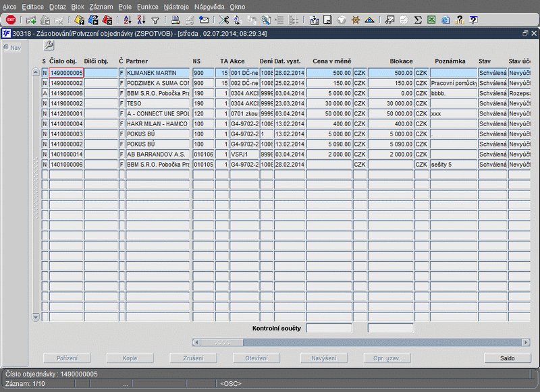Click note cell 'Pracovní pomůcky'

point(454,83)
